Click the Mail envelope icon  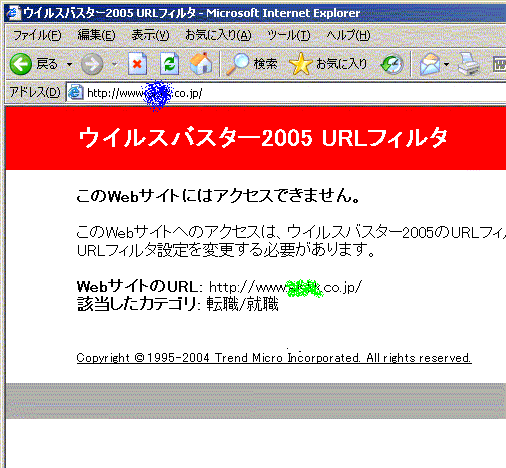coord(430,64)
